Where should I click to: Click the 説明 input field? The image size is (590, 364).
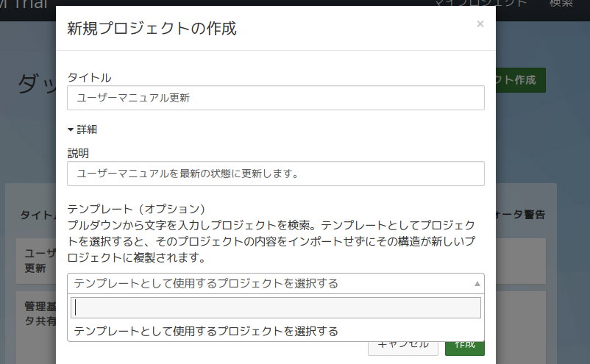pos(276,174)
